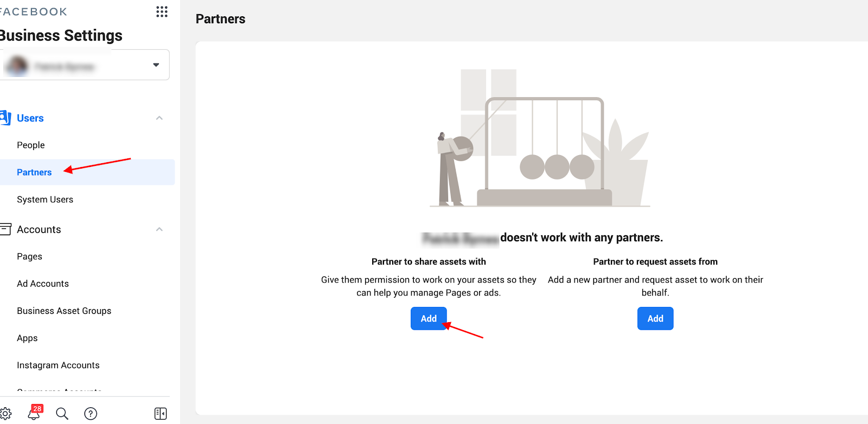Add partner to share assets with

pyautogui.click(x=429, y=319)
